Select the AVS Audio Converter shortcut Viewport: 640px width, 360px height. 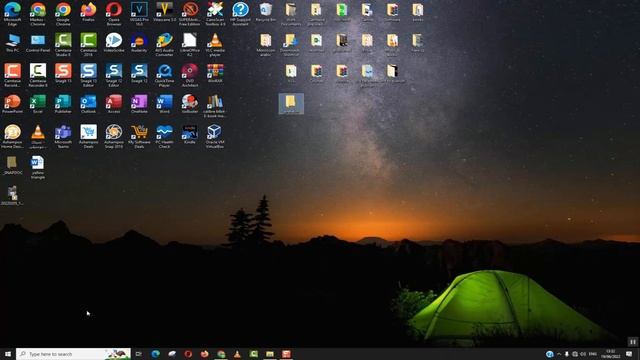pyautogui.click(x=164, y=44)
